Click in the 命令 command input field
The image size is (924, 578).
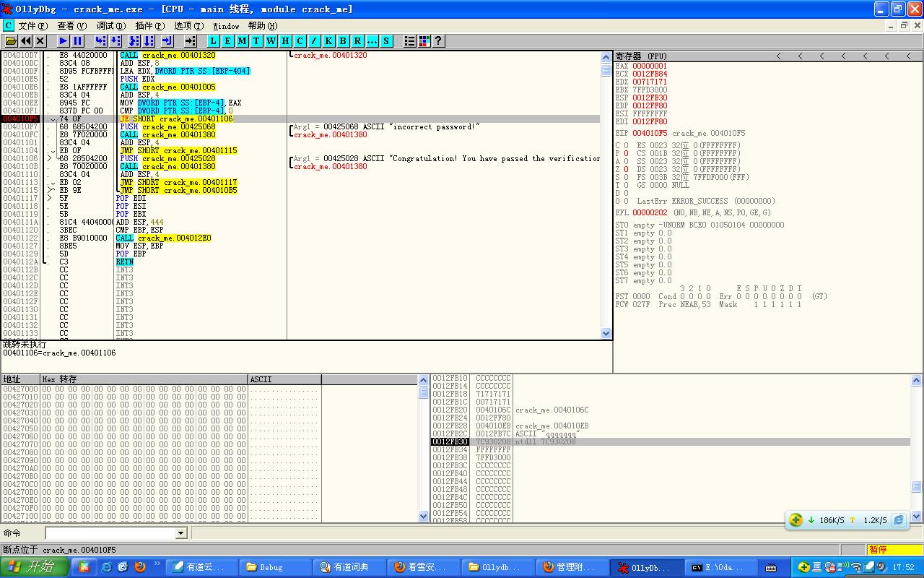[110, 533]
